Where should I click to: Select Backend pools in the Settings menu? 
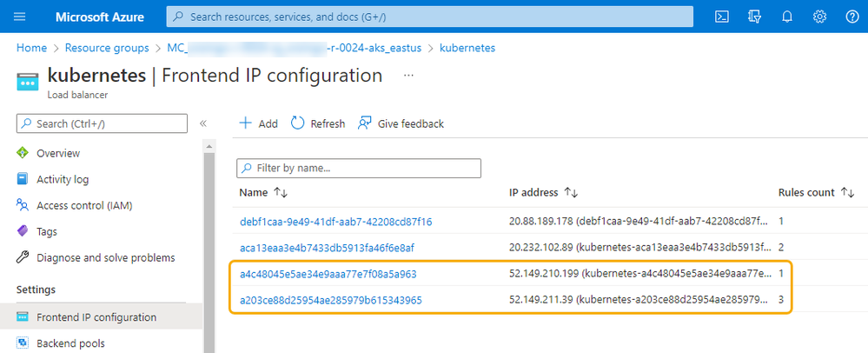[70, 343]
